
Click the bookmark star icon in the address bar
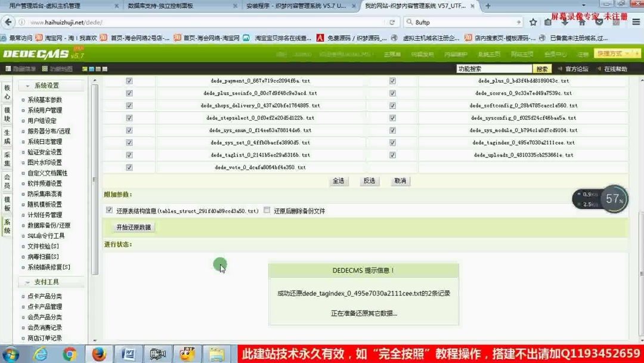tap(532, 22)
